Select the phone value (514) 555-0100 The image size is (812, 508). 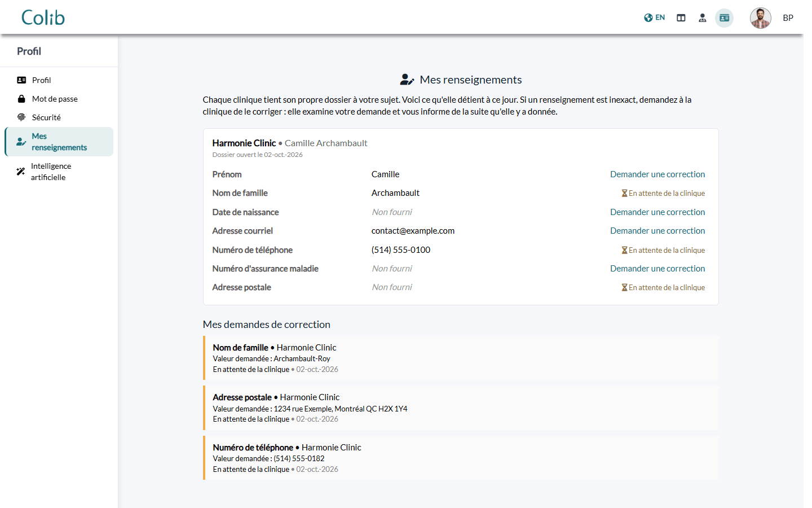(401, 250)
